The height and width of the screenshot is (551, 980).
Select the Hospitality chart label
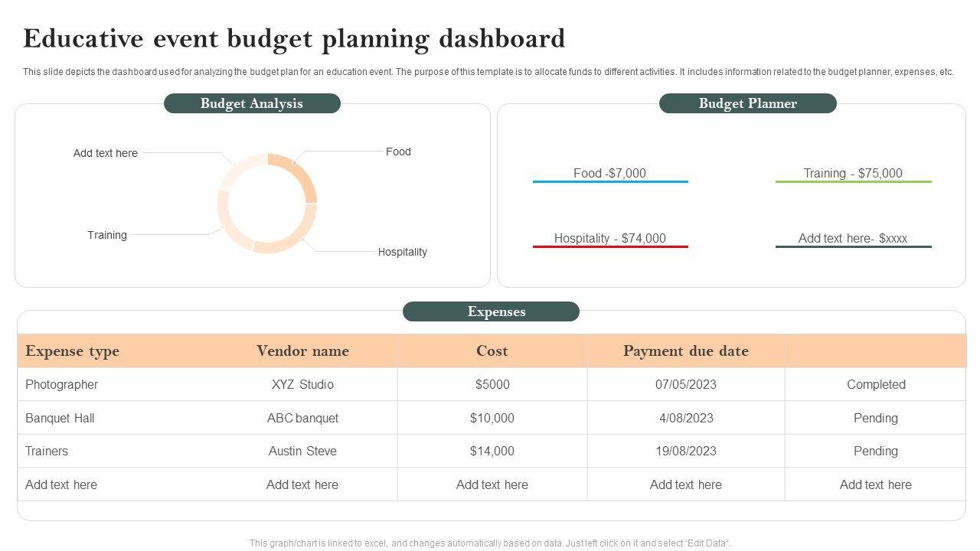click(x=402, y=252)
